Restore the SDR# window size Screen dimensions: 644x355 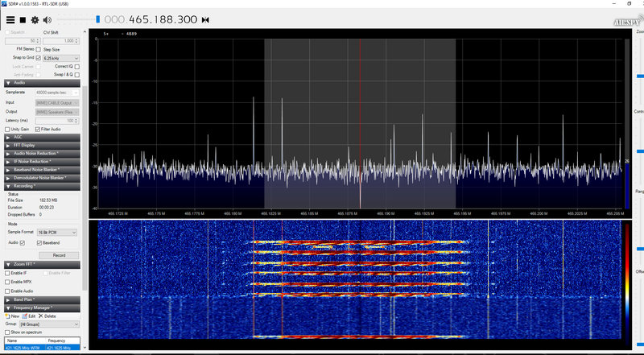pos(629,4)
